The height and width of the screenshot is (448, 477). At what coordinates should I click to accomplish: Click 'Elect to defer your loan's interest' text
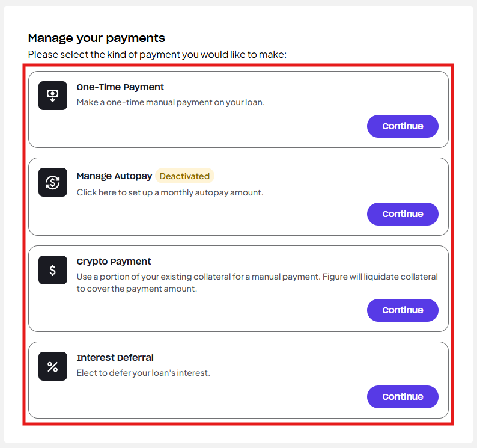tap(144, 373)
